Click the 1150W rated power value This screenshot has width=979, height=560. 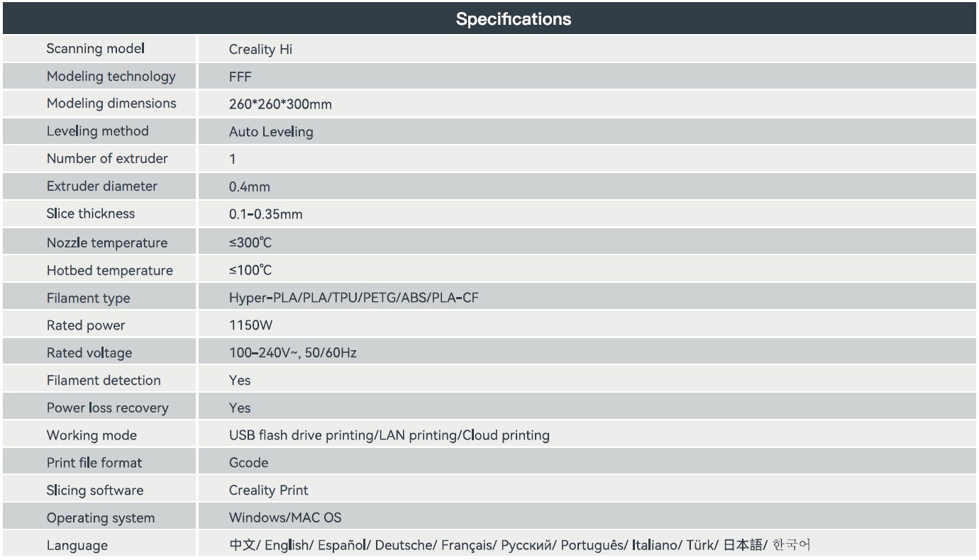tap(250, 325)
